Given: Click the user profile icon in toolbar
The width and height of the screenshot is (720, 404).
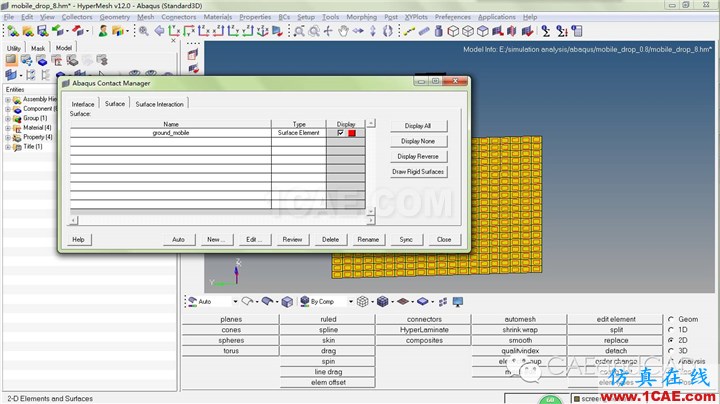Looking at the screenshot, I should point(103,31).
